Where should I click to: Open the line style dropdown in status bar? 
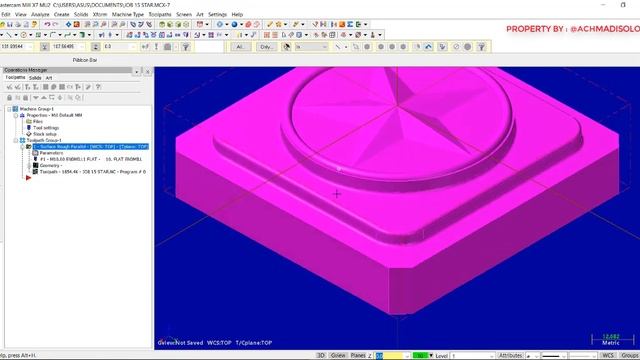coord(564,356)
